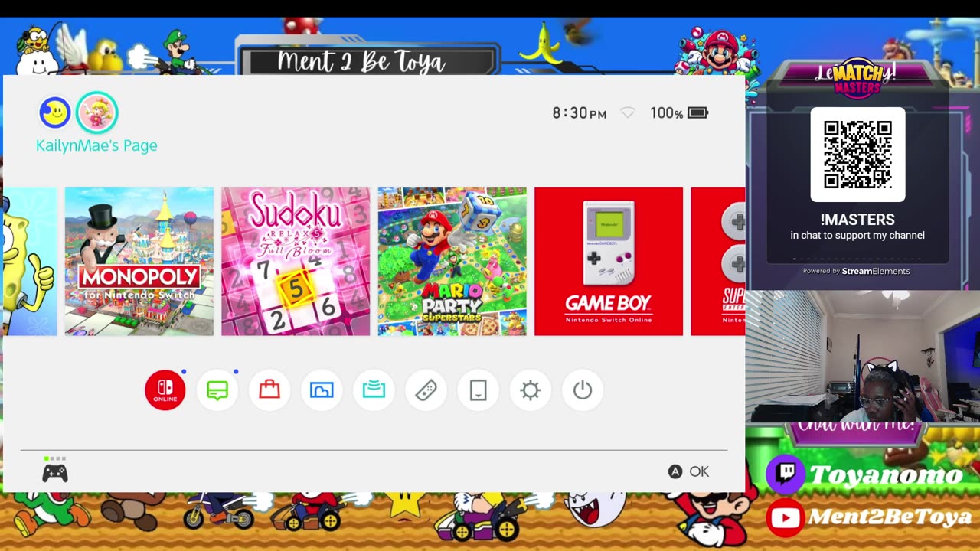Open System Settings gear icon
The height and width of the screenshot is (551, 980).
point(530,390)
